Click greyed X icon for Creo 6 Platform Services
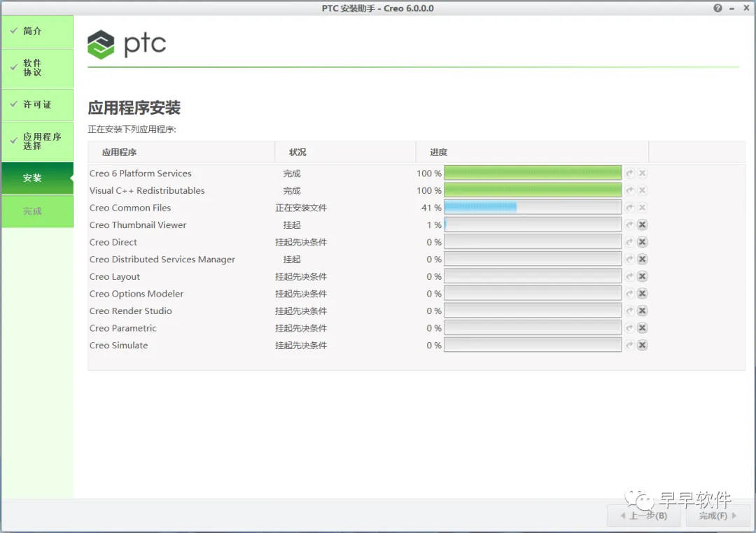This screenshot has width=756, height=533. 642,173
